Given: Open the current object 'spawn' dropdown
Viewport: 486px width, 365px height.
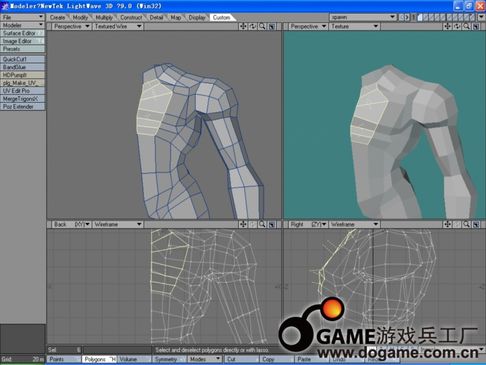Looking at the screenshot, I should click(363, 17).
